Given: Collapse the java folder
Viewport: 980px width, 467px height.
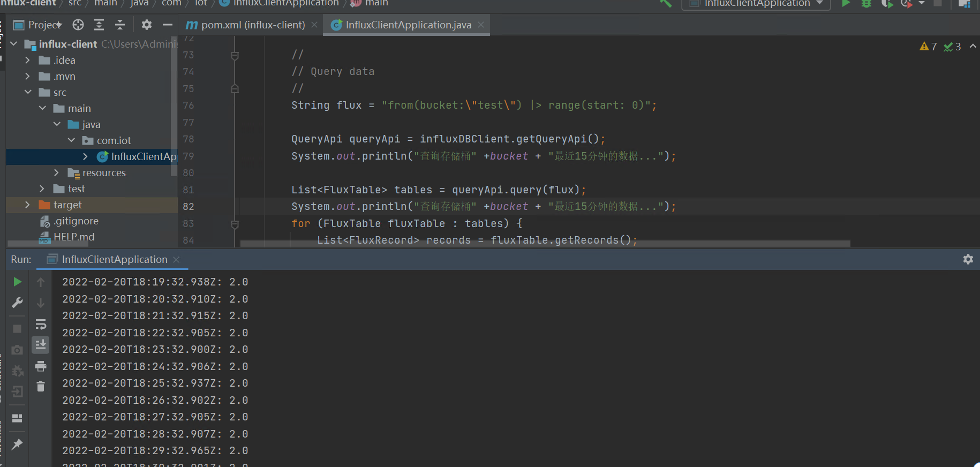Looking at the screenshot, I should [57, 124].
